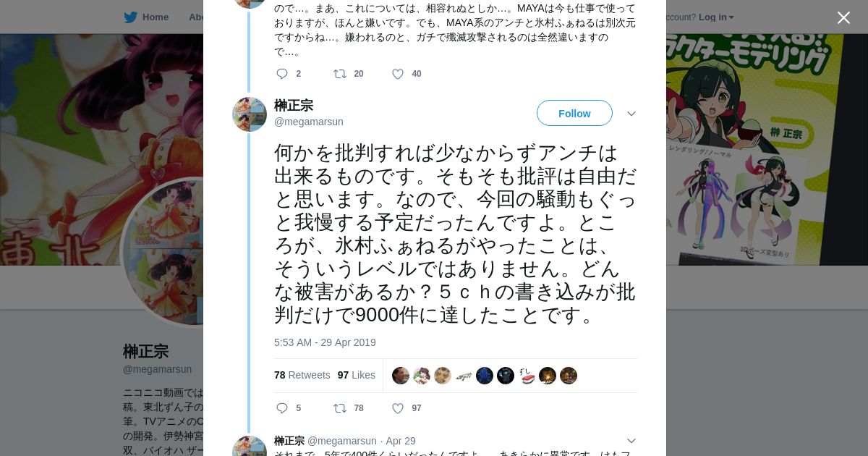
Task: Follow @megamarsun
Action: click(574, 113)
